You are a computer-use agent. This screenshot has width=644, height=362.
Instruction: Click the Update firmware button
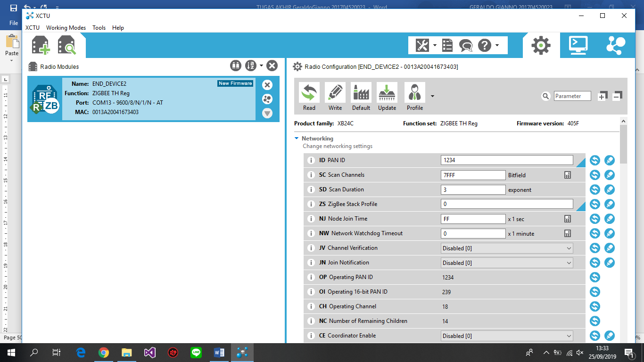click(387, 97)
